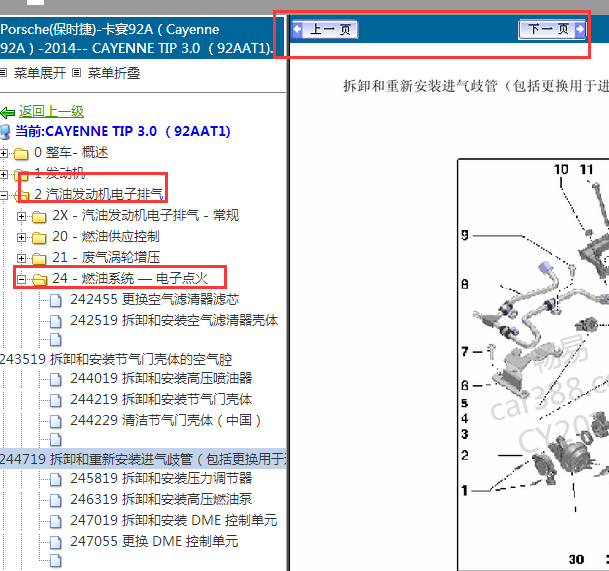Open 247055 更换 DME 控制单元
Image resolution: width=609 pixels, height=571 pixels.
(x=154, y=541)
